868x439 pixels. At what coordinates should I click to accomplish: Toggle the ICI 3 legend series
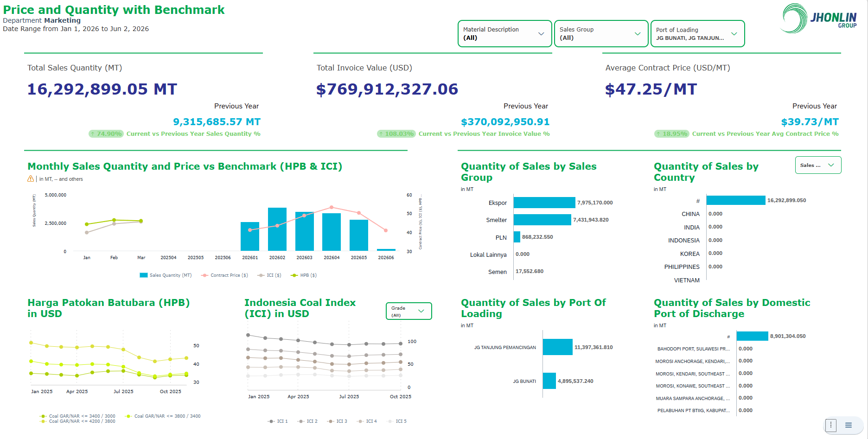point(337,421)
